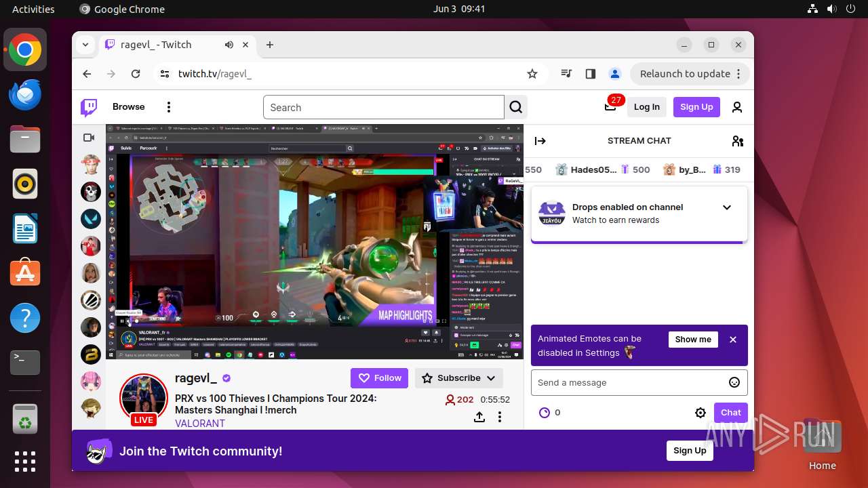Open the Subscribe dropdown
Screen dimensions: 868x488
459,378
